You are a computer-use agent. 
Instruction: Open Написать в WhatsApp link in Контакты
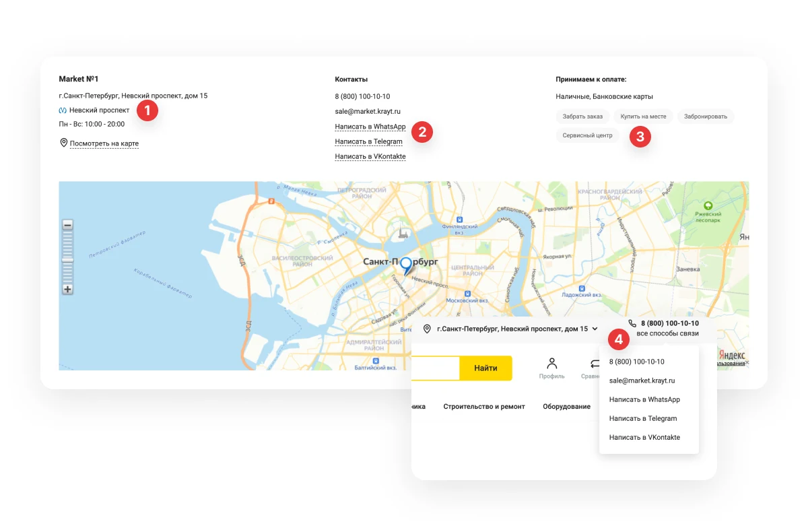click(370, 127)
